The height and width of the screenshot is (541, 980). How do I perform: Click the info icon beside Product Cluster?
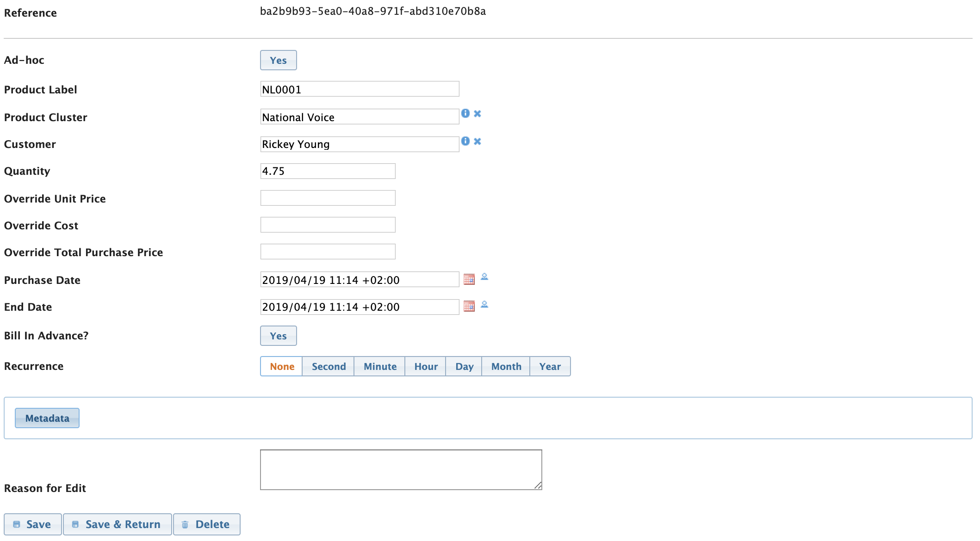coord(465,113)
